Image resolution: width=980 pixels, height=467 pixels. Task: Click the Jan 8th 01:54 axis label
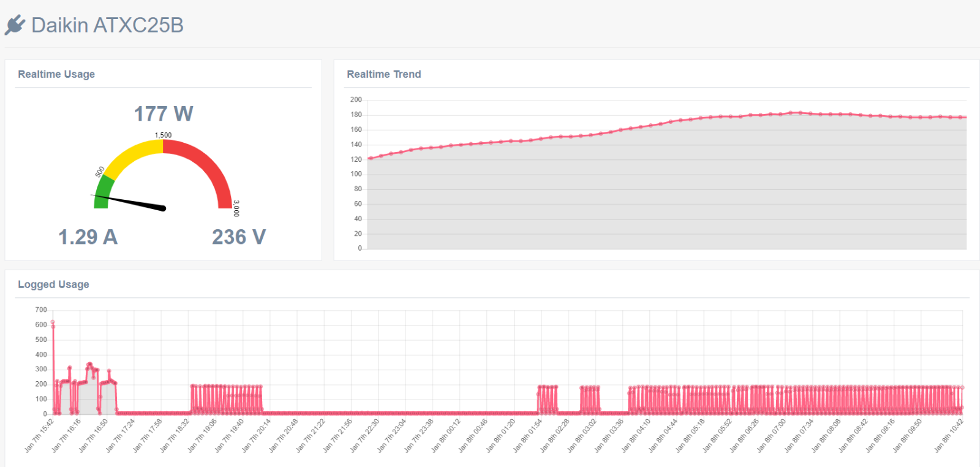point(527,436)
